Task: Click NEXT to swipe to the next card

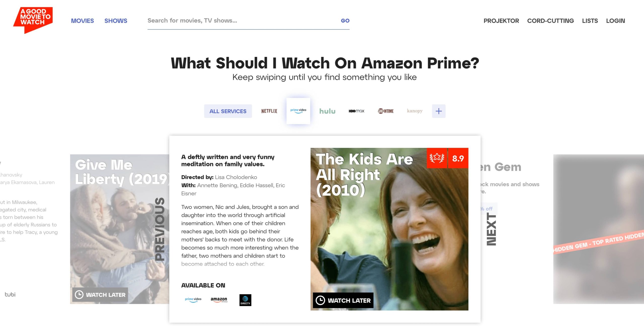Action: coord(491,229)
